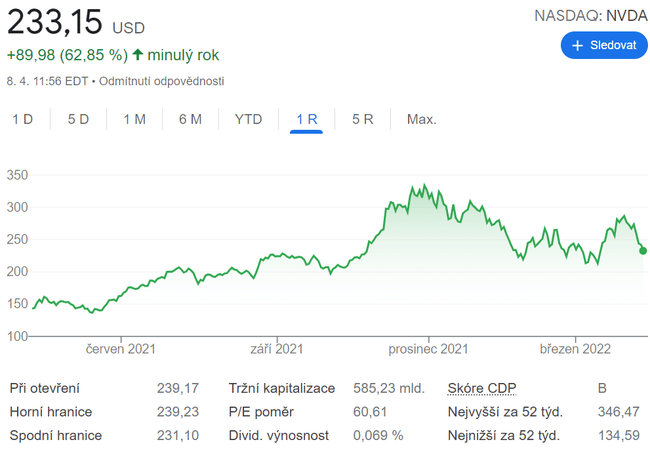Screen dimensions: 650x459
Task: Switch the chart to the 1 D range
Action: coord(22,119)
